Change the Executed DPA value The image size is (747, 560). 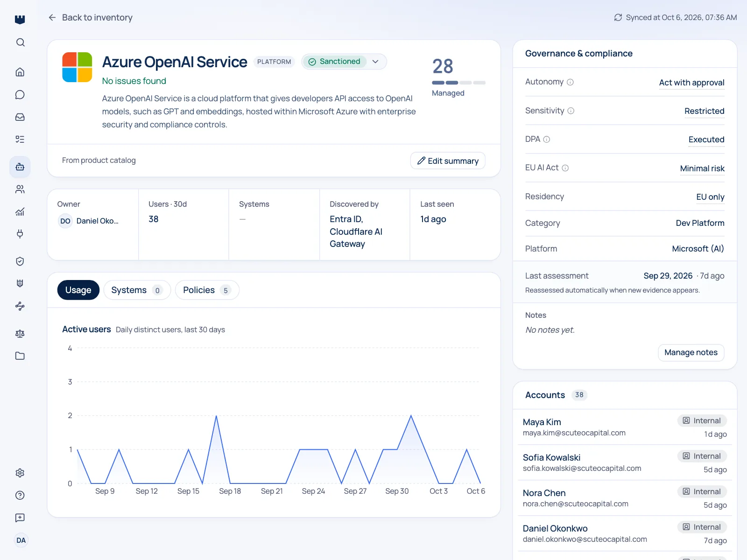(706, 140)
